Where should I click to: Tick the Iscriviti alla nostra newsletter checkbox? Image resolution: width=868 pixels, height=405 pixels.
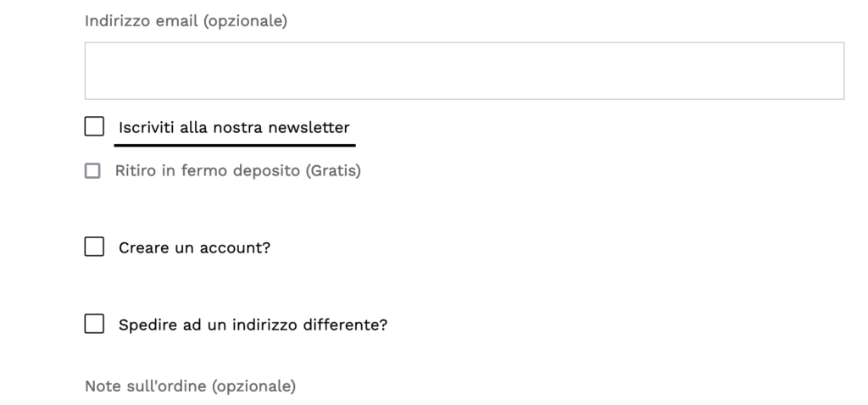pyautogui.click(x=94, y=127)
